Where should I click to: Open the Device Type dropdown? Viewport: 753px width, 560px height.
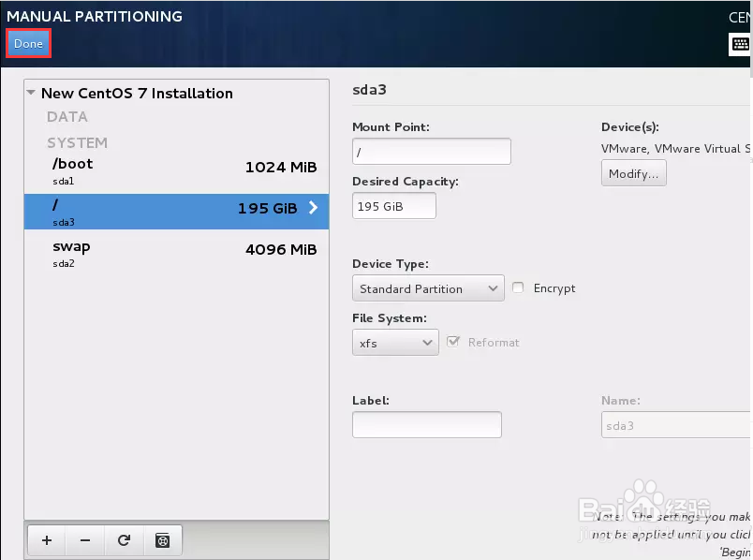coord(427,288)
